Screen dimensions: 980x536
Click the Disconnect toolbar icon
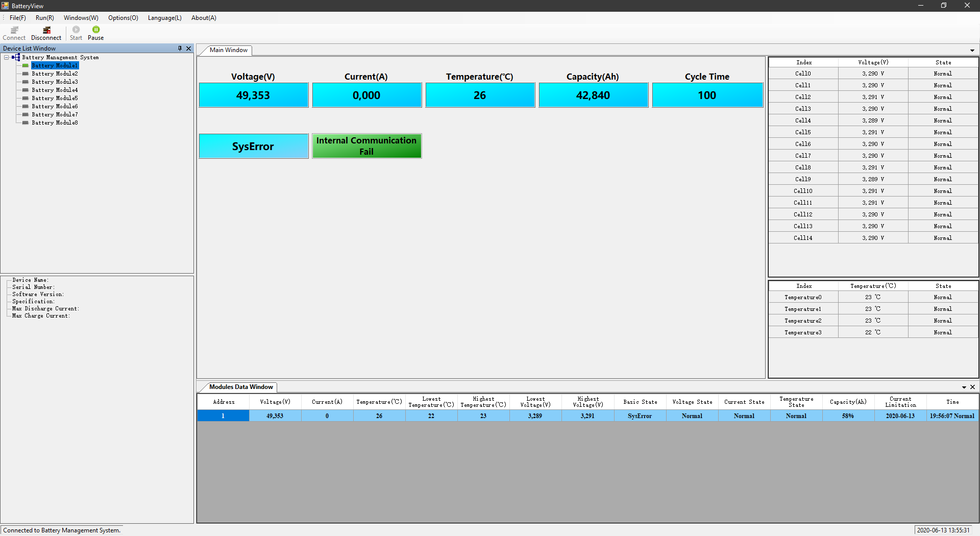point(46,33)
